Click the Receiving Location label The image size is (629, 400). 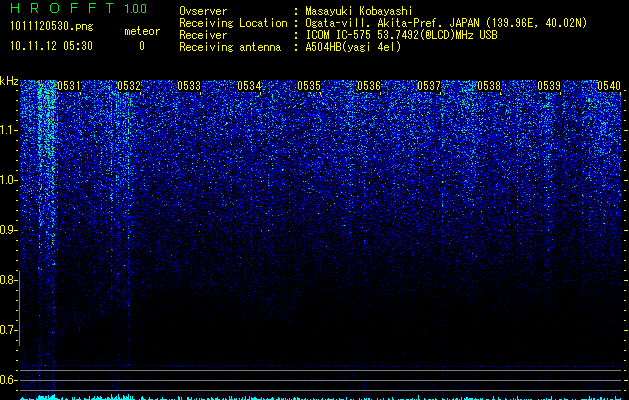click(x=233, y=23)
